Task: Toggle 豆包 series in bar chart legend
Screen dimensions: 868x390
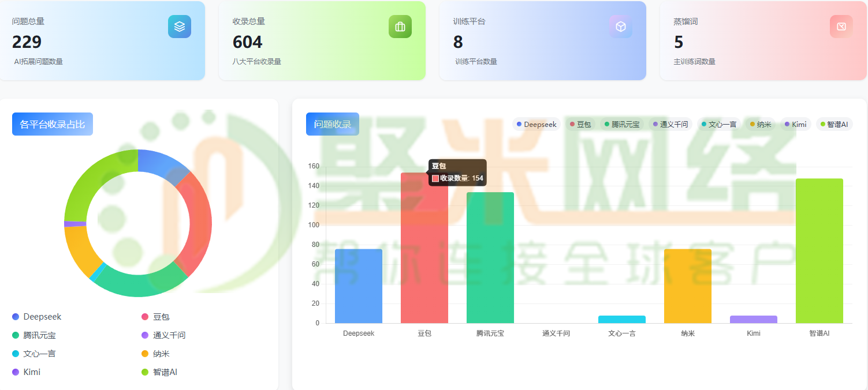Action: pyautogui.click(x=580, y=124)
